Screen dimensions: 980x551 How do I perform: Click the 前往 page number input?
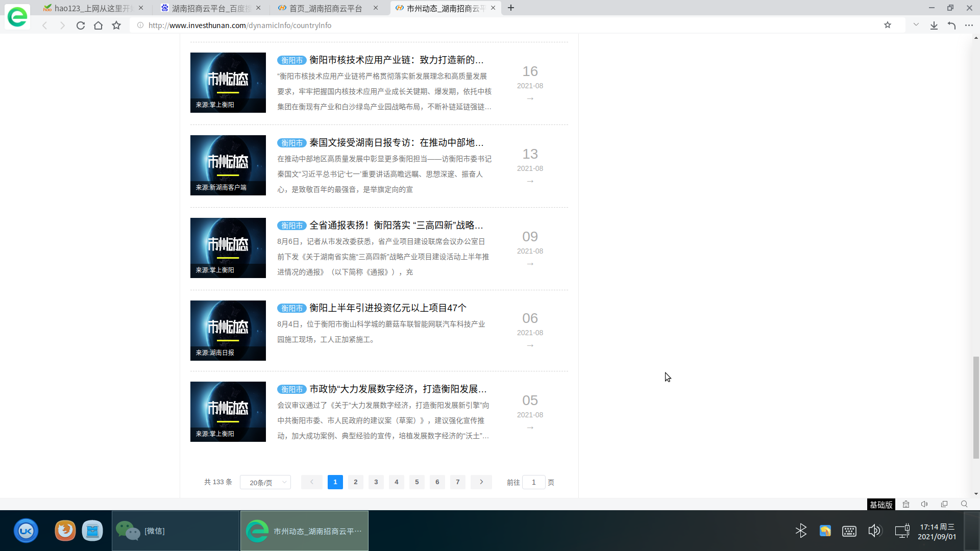click(x=534, y=482)
